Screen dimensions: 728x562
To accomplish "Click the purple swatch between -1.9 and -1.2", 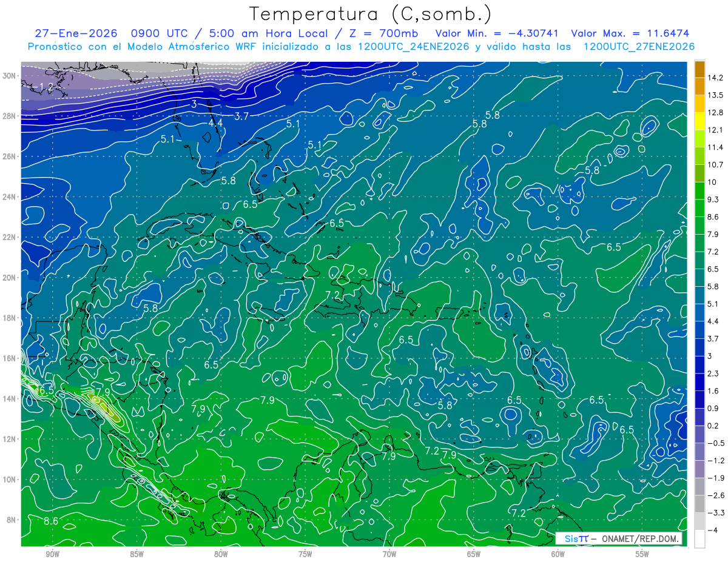I will (x=699, y=469).
